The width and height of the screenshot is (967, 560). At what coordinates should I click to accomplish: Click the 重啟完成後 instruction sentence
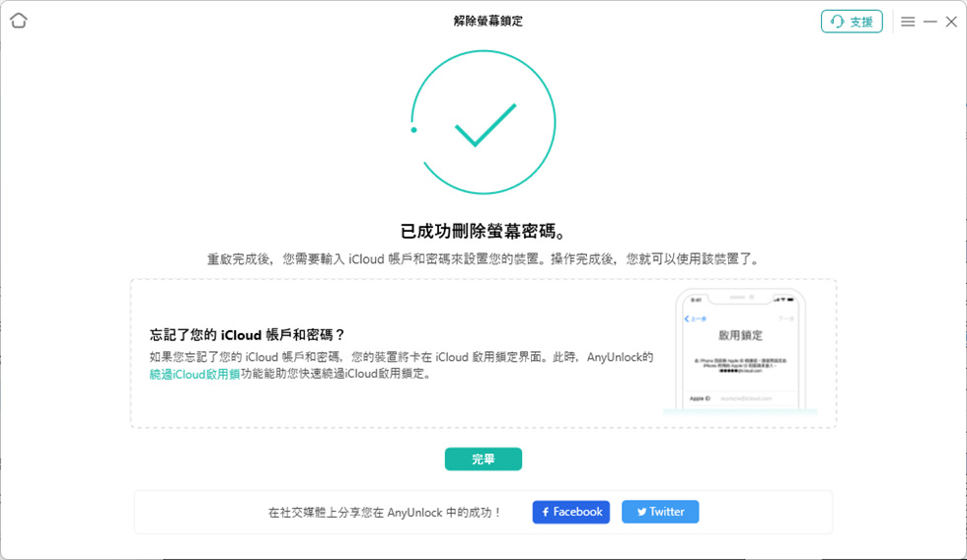point(483,259)
